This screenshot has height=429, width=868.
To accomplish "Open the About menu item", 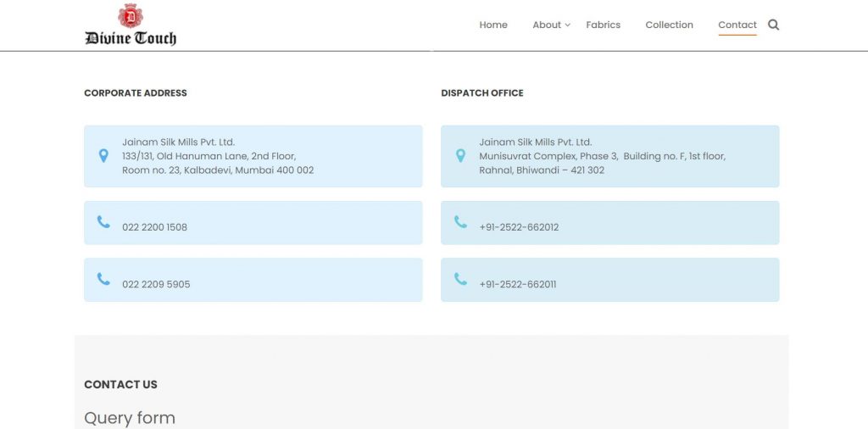I will (x=547, y=25).
